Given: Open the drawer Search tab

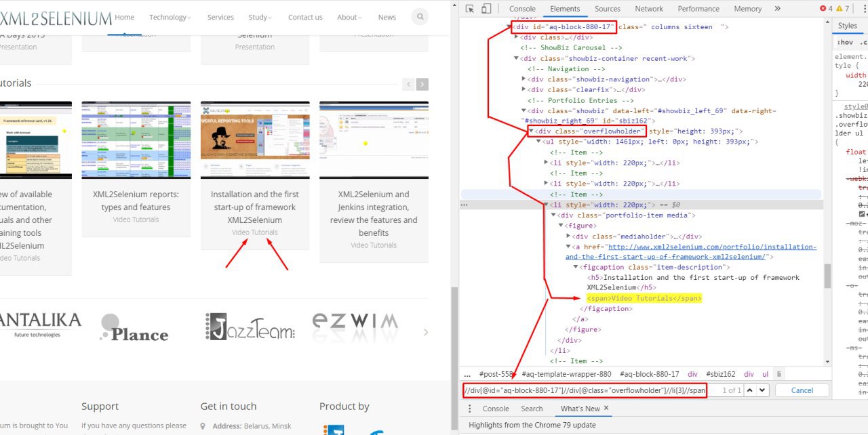Looking at the screenshot, I should [x=532, y=409].
